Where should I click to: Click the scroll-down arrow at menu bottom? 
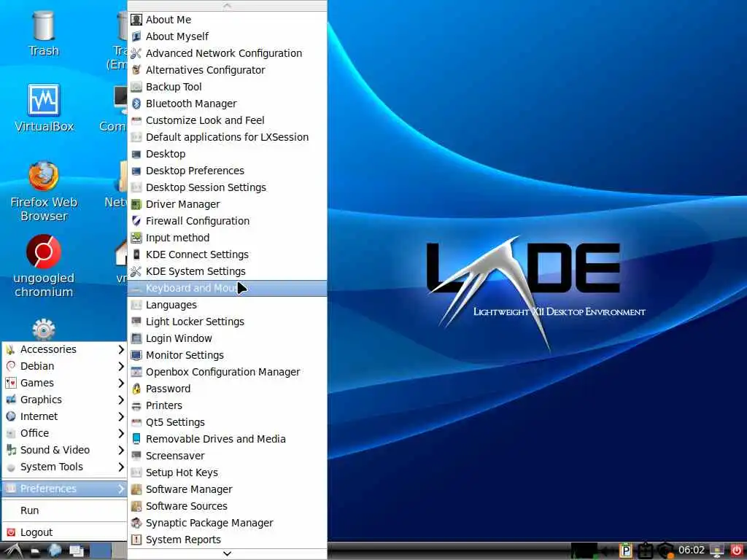[228, 553]
